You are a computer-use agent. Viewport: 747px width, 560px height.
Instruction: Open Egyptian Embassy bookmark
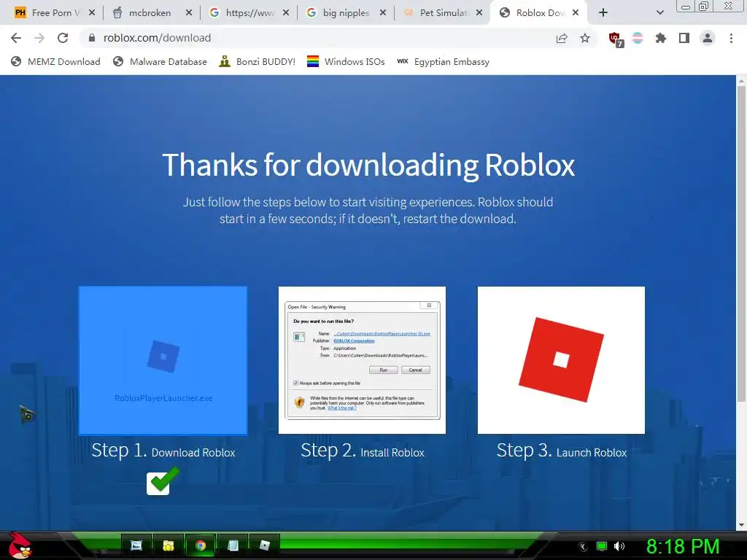[x=443, y=61]
